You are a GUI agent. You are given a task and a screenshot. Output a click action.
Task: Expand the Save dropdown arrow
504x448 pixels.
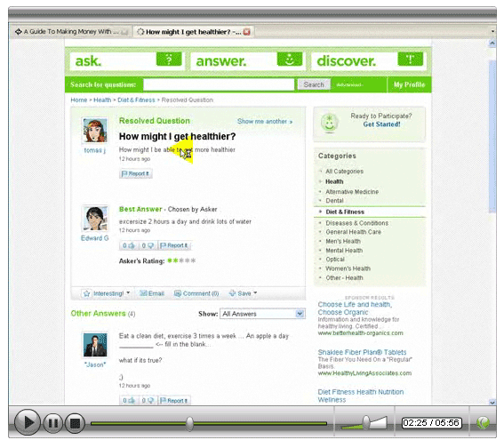(255, 292)
